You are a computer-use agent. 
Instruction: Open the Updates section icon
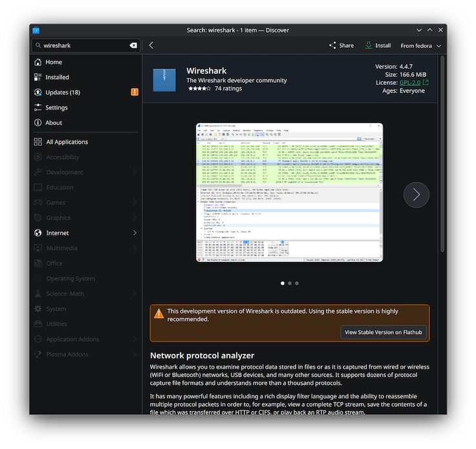tap(38, 93)
